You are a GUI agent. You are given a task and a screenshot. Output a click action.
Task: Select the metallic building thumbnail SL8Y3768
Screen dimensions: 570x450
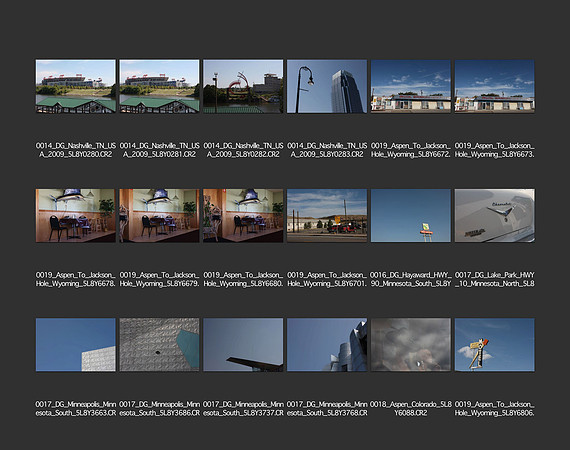coord(327,345)
